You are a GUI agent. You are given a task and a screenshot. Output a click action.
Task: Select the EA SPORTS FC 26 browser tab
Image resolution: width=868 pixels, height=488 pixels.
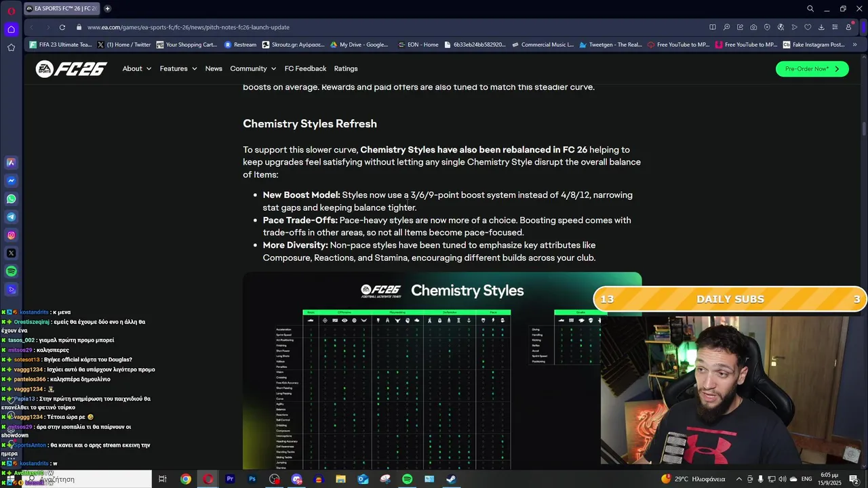tap(61, 9)
